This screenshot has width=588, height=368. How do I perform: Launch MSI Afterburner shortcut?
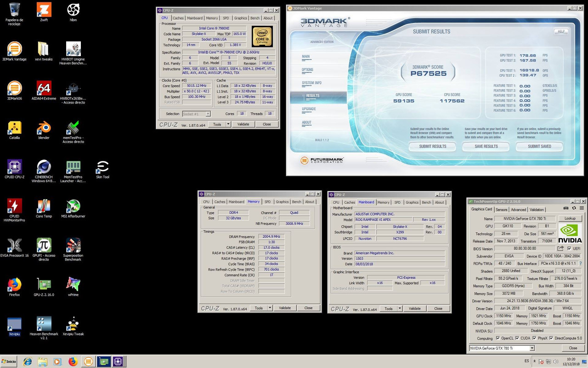(x=73, y=208)
